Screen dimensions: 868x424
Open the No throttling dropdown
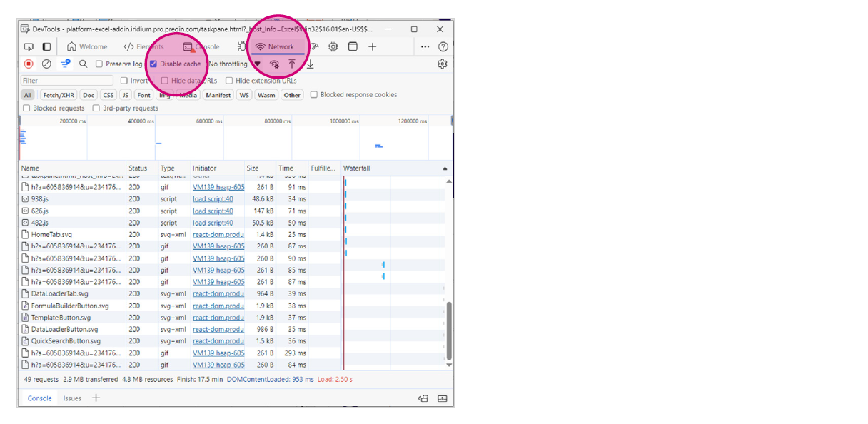pyautogui.click(x=235, y=64)
